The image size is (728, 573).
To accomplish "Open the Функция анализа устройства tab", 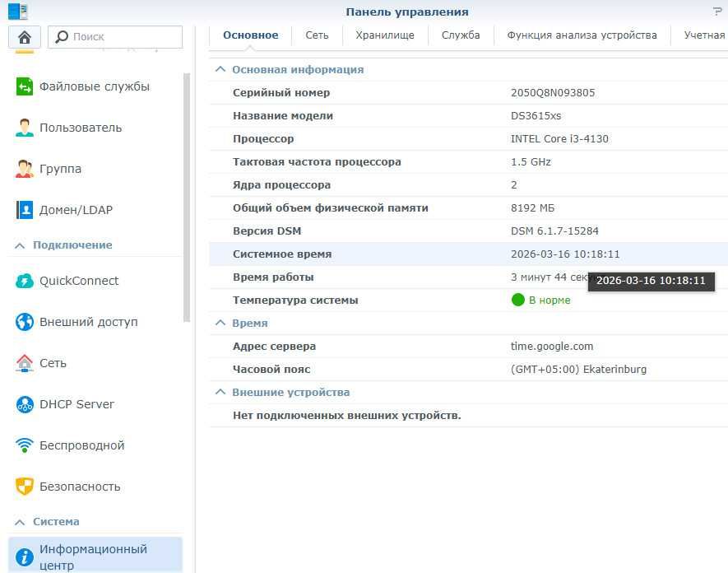I will (x=582, y=35).
